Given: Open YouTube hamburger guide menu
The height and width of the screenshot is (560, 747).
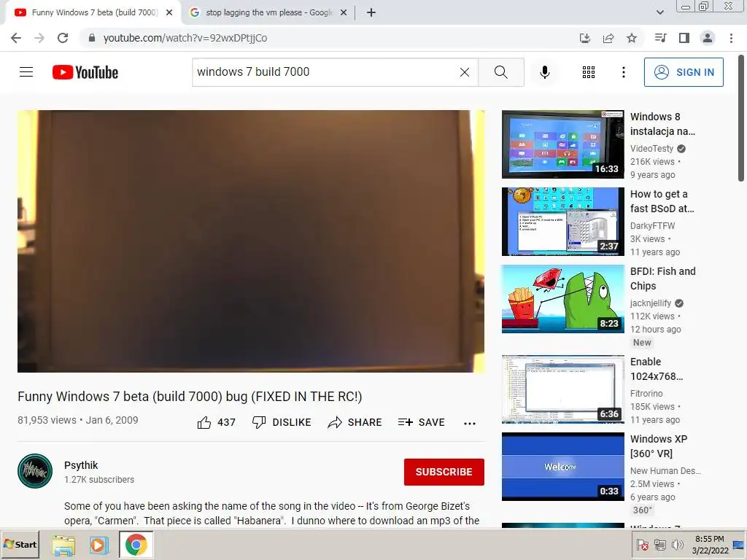Looking at the screenshot, I should coord(26,72).
